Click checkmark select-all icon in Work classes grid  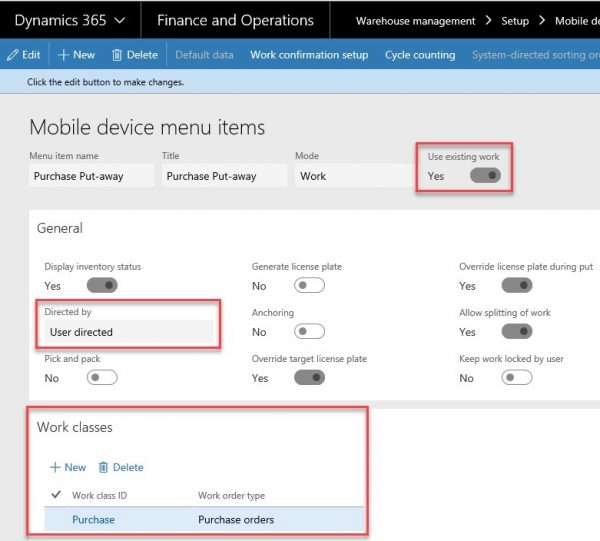point(56,494)
